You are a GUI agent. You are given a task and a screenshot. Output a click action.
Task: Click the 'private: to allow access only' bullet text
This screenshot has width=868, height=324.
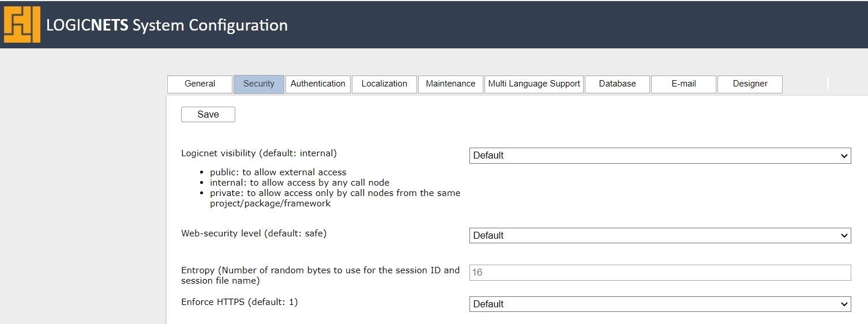(x=335, y=198)
